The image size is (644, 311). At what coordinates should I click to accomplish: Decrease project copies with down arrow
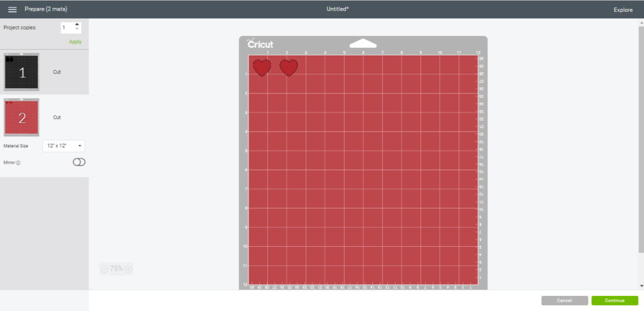[77, 30]
